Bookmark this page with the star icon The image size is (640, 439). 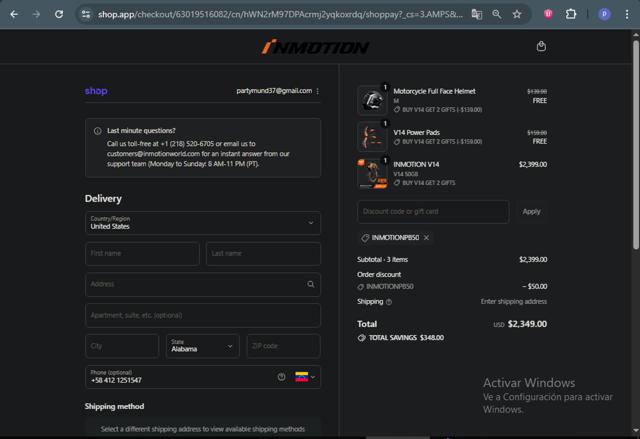pyautogui.click(x=517, y=14)
